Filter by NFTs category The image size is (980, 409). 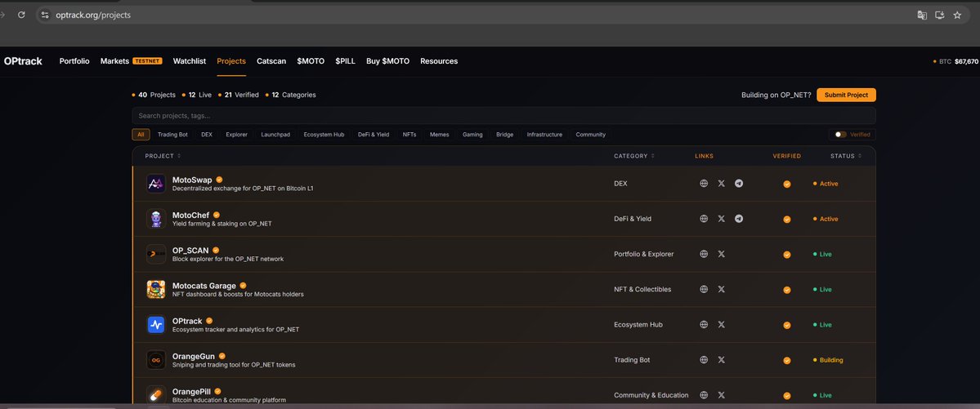click(x=409, y=134)
